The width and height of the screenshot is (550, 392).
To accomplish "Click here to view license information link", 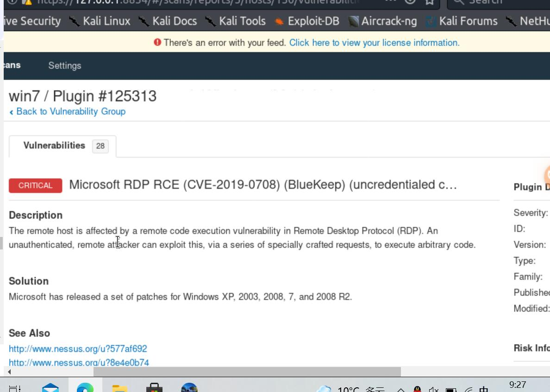I will [374, 43].
